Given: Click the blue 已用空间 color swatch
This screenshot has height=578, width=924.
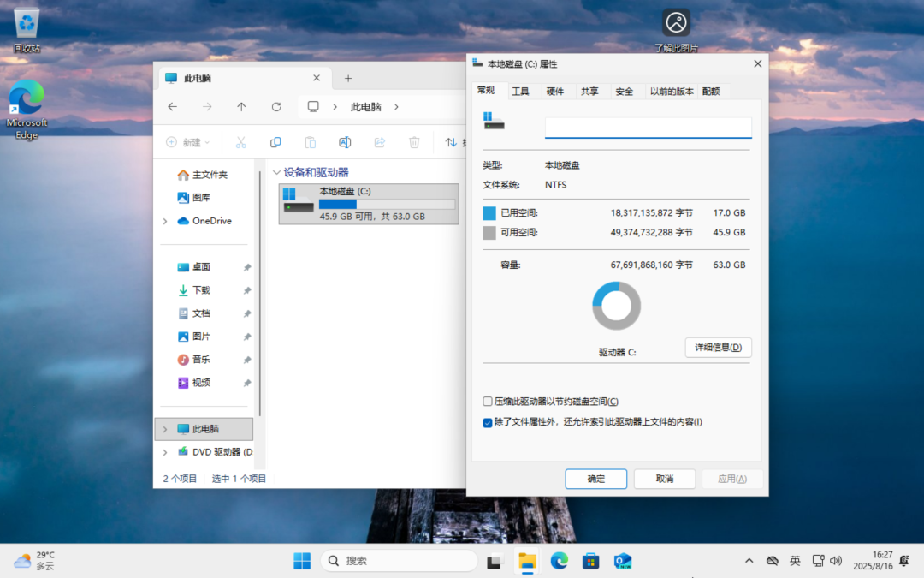Looking at the screenshot, I should coord(489,212).
